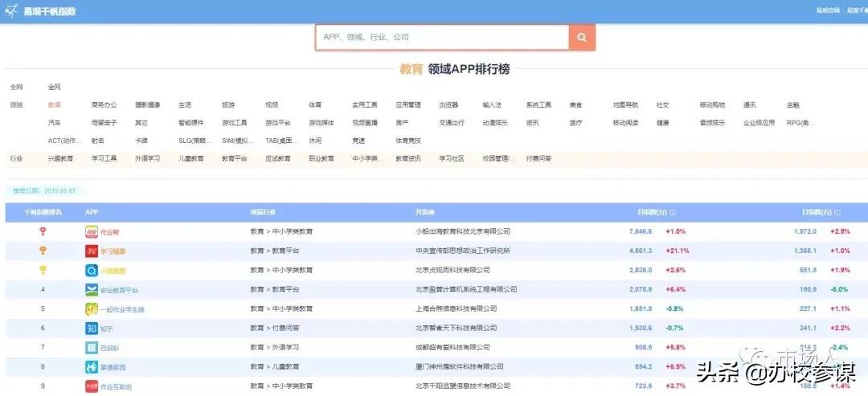Click the 易观千帆指数 logo icon

point(11,11)
